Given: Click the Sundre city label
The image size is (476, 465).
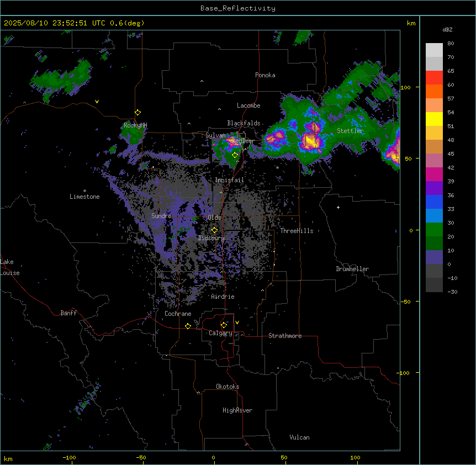Looking at the screenshot, I should pyautogui.click(x=161, y=216).
